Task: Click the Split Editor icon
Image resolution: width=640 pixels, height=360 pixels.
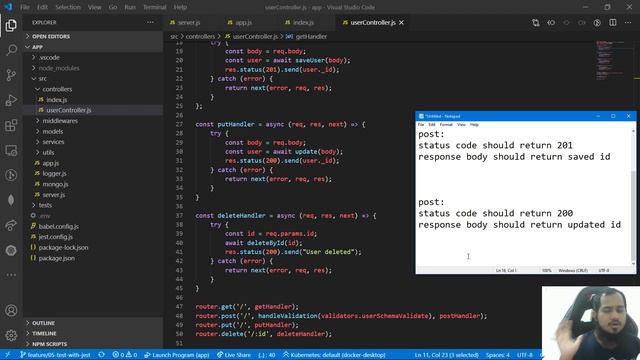Action: coord(613,23)
